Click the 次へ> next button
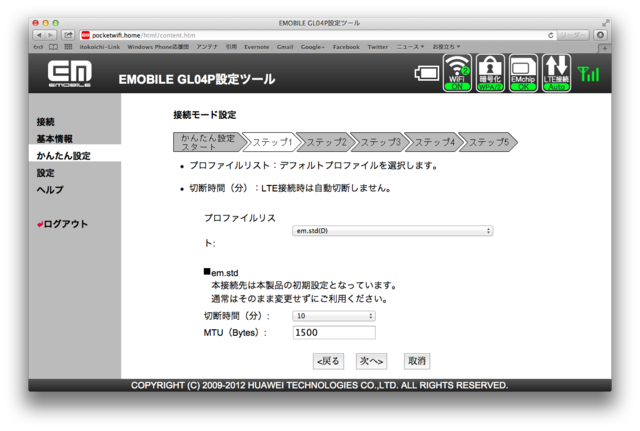The height and width of the screenshot is (431, 640). click(371, 361)
